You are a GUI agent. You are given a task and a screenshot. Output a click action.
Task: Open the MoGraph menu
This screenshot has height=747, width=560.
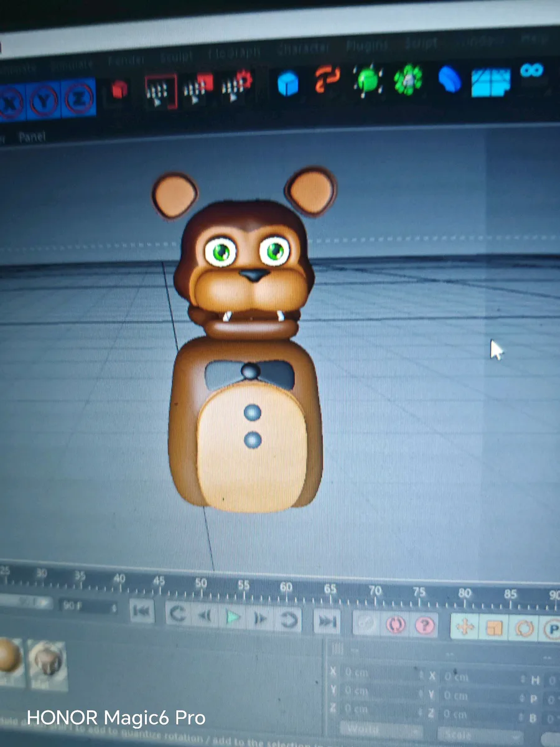click(234, 52)
